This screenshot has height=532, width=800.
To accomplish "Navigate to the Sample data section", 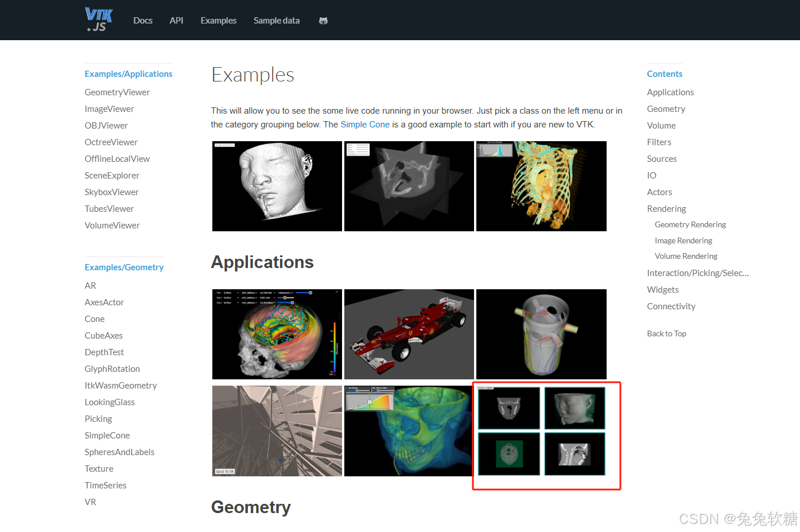I will click(277, 21).
